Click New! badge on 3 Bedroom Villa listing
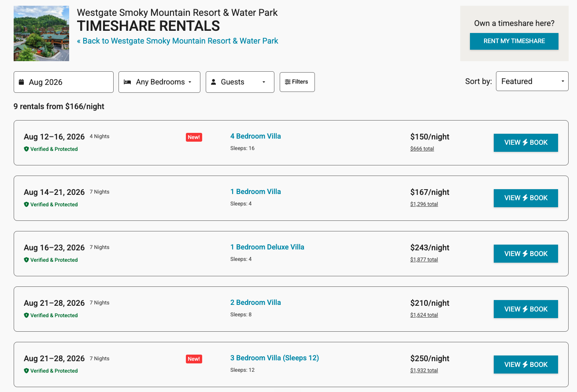577x392 pixels. (x=194, y=359)
